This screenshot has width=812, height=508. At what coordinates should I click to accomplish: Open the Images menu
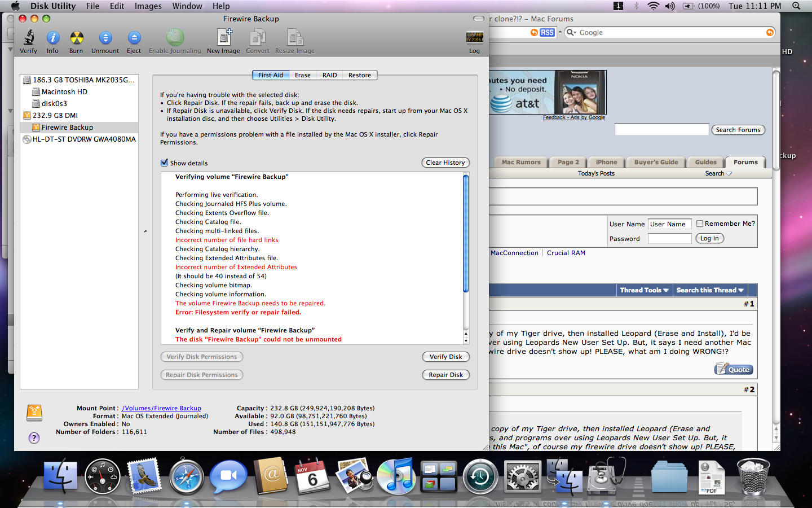[148, 6]
